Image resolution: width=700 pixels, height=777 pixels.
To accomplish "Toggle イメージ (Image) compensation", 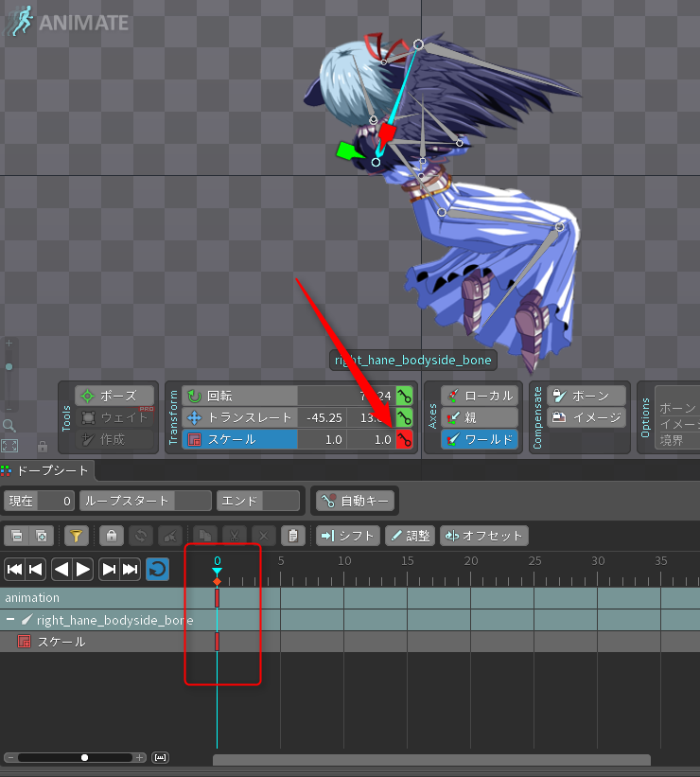I will tap(586, 417).
